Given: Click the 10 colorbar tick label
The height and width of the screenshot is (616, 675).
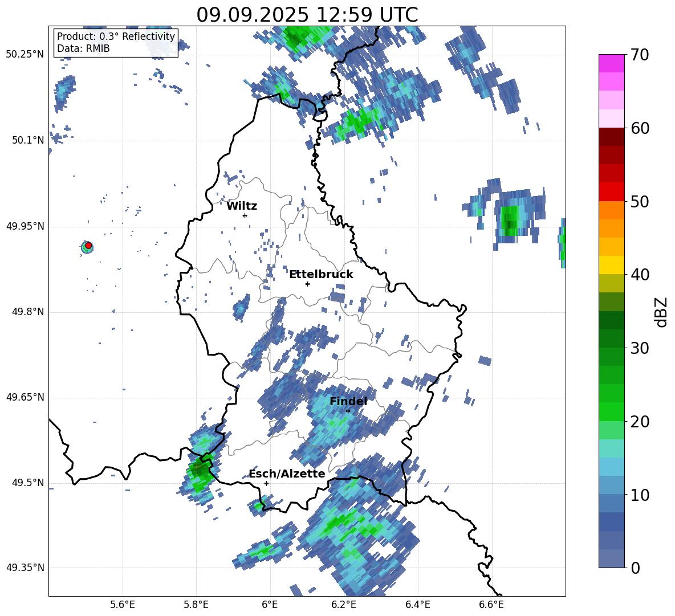Looking at the screenshot, I should click(x=639, y=495).
